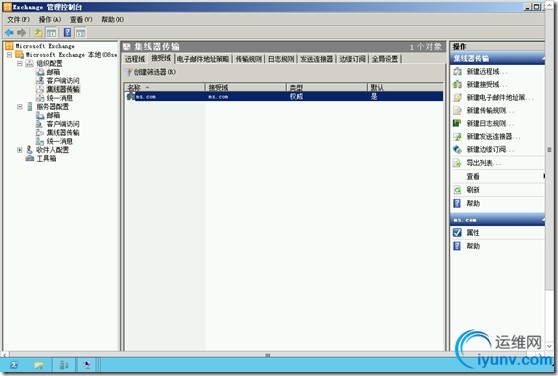Open PowerShell from the taskbar

[14, 365]
